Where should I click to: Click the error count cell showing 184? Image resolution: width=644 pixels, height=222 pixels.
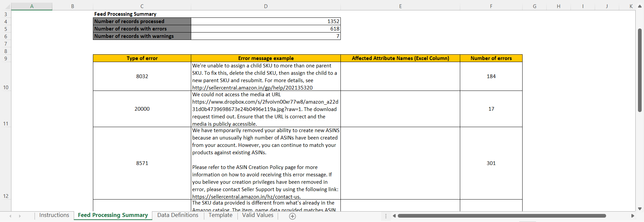(x=491, y=76)
